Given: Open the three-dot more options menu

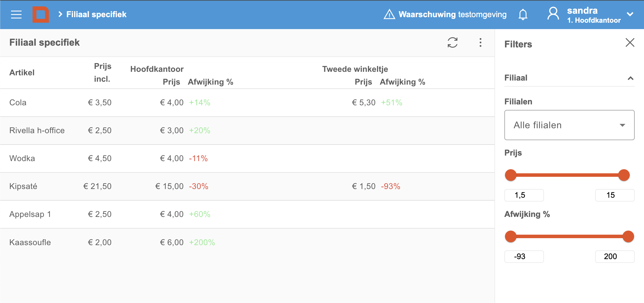Looking at the screenshot, I should (x=480, y=42).
